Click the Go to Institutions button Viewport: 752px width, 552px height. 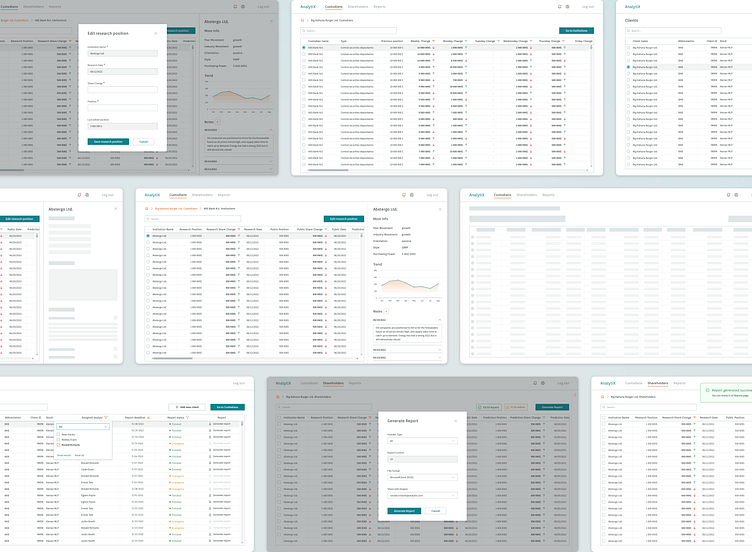click(578, 31)
